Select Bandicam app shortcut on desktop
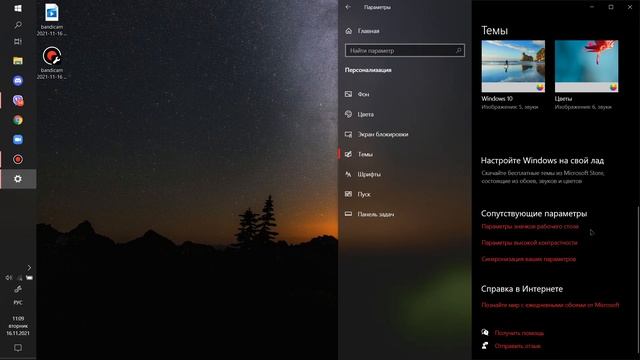Viewport: 640px width, 360px height. click(51, 63)
